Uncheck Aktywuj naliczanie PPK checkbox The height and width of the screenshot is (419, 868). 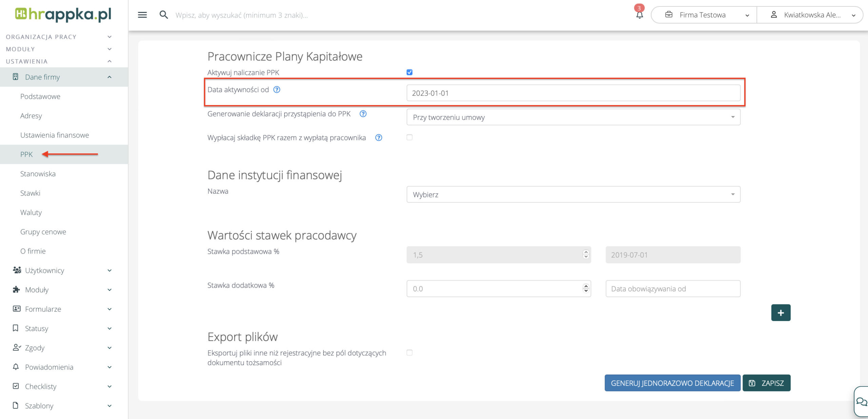[x=409, y=72]
